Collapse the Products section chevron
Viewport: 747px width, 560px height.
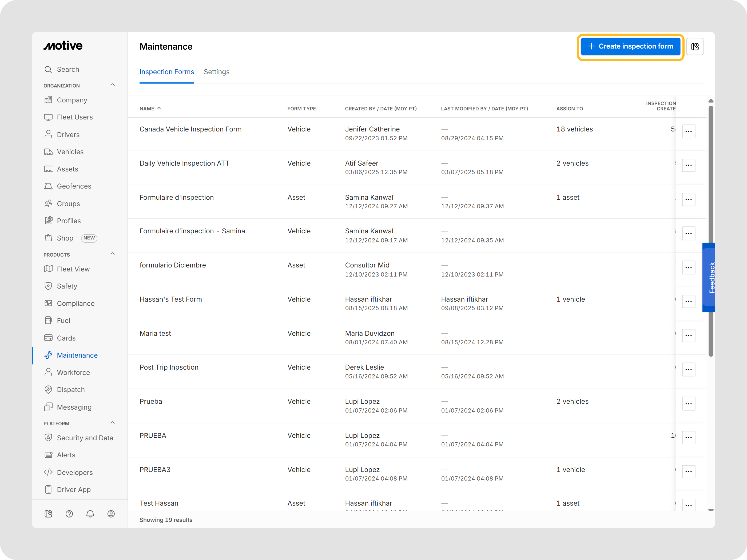coord(113,254)
